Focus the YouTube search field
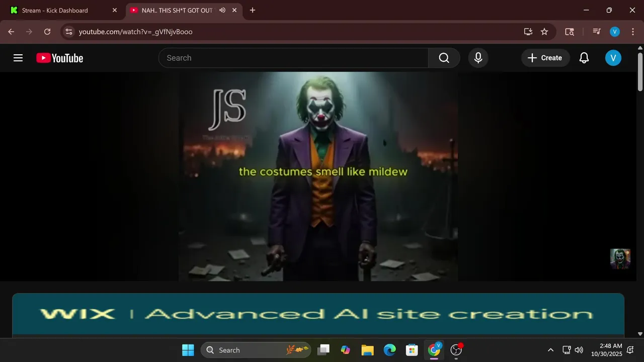 point(293,58)
